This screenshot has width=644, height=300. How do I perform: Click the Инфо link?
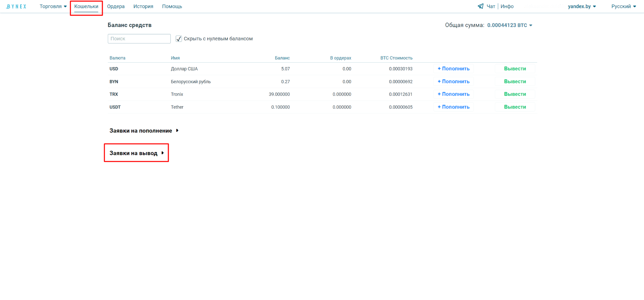pyautogui.click(x=507, y=6)
